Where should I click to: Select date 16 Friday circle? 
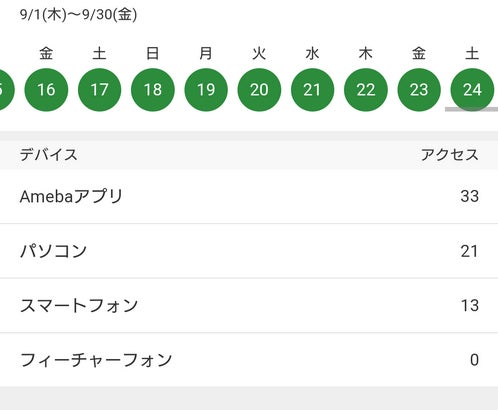pyautogui.click(x=46, y=90)
